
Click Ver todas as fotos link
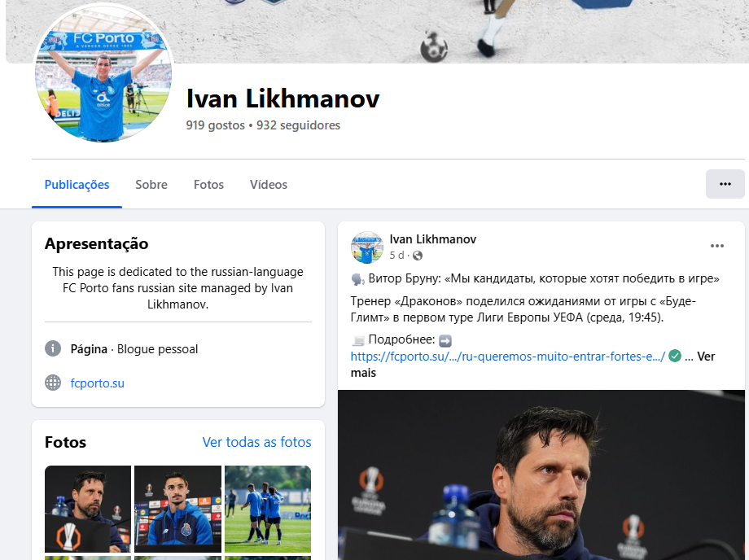256,442
